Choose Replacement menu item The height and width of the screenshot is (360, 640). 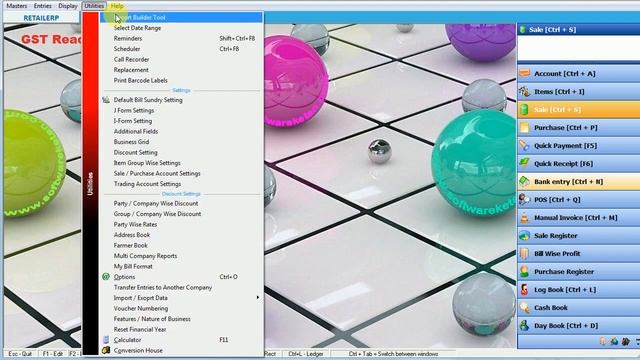(131, 70)
